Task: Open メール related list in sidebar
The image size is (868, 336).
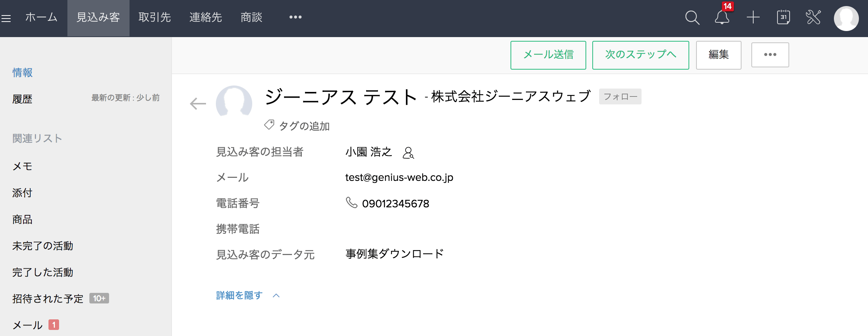Action: tap(27, 325)
